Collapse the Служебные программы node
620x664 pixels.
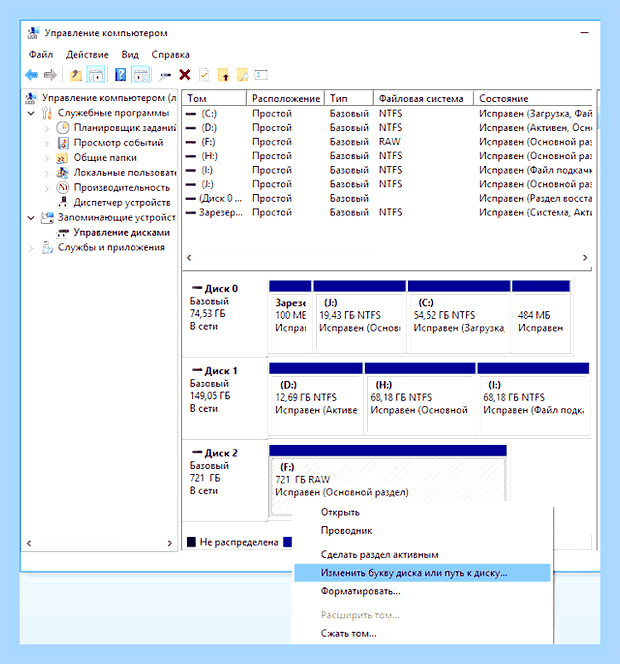coord(31,113)
